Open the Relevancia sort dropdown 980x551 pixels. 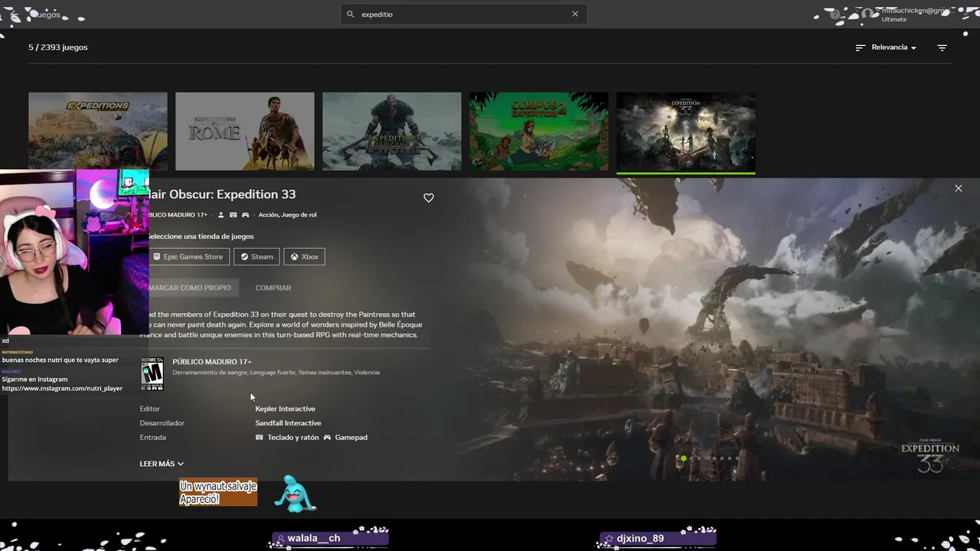point(893,47)
